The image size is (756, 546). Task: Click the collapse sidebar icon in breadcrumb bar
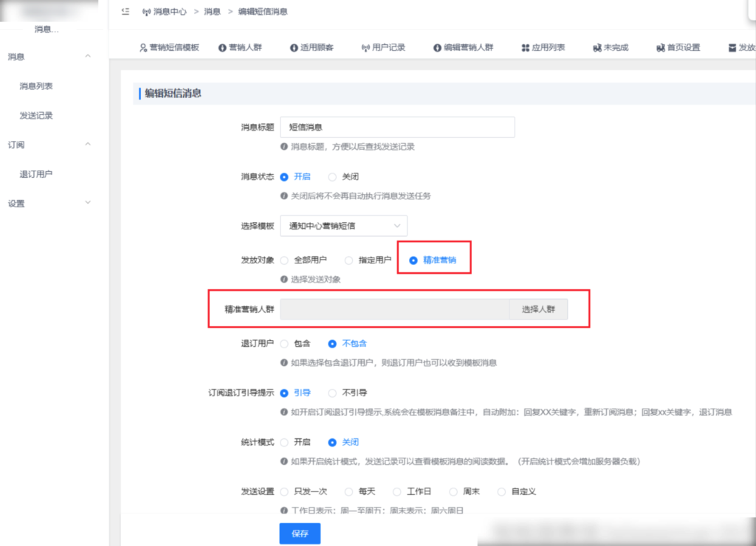coord(125,11)
